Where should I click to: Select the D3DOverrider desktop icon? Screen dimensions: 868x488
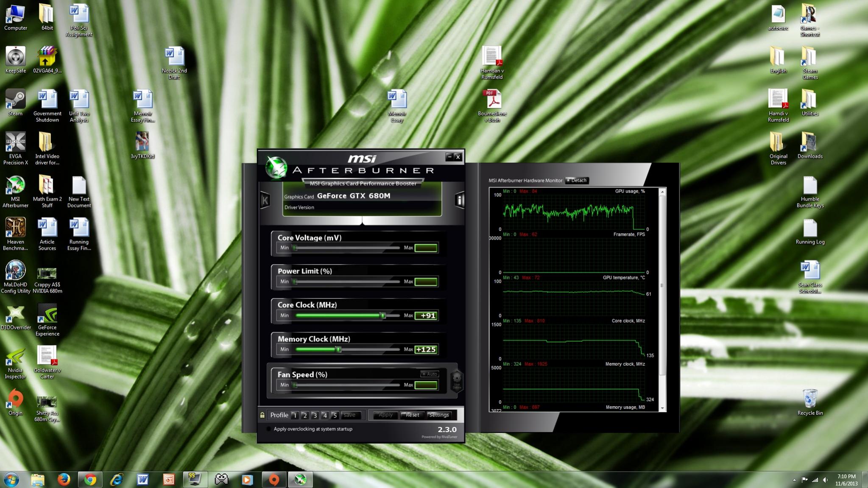click(x=15, y=317)
